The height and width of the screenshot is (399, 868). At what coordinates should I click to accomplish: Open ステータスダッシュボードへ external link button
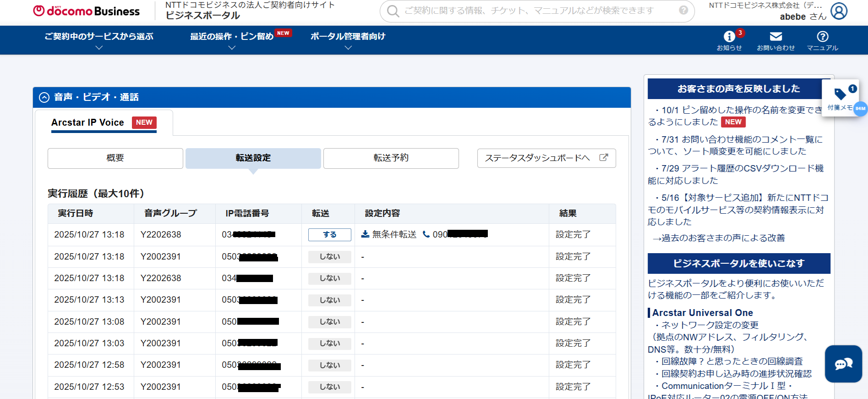pyautogui.click(x=546, y=158)
